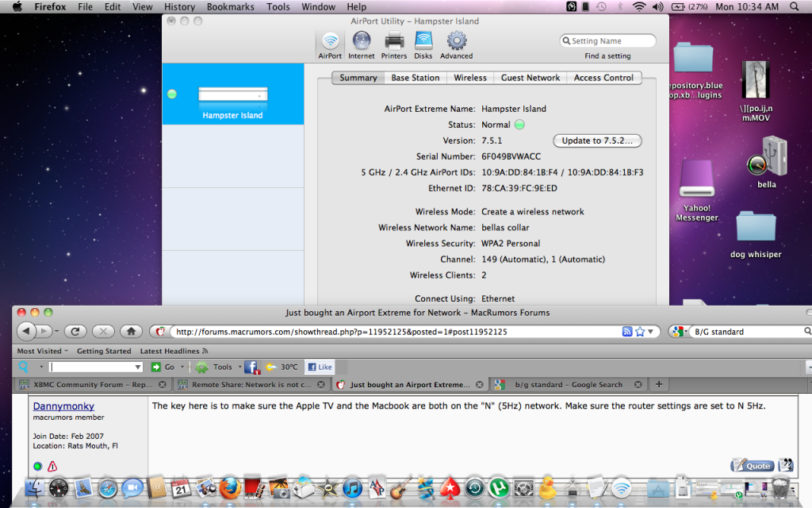This screenshot has height=508, width=812.
Task: Open the AirPort settings pane in AirPort Utility
Action: (330, 45)
